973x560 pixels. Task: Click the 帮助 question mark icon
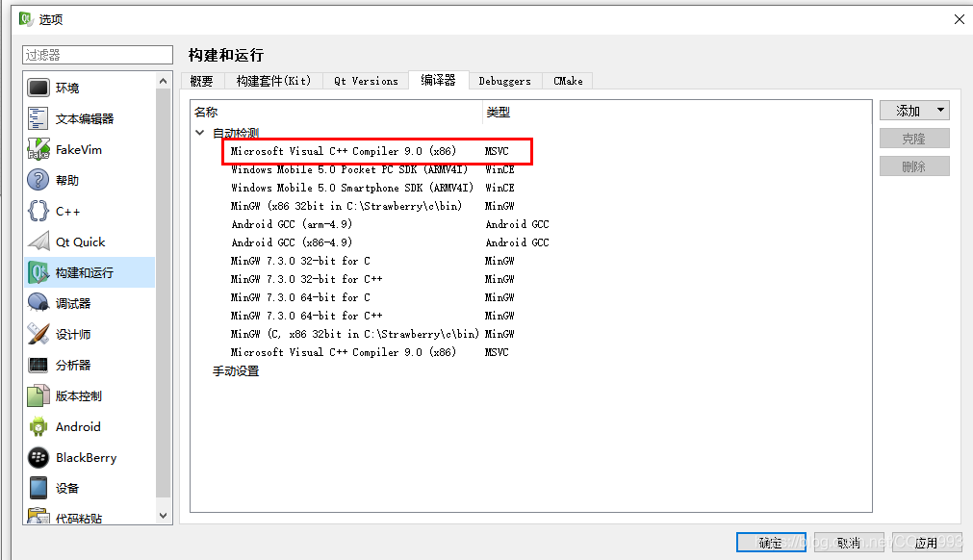tap(38, 180)
